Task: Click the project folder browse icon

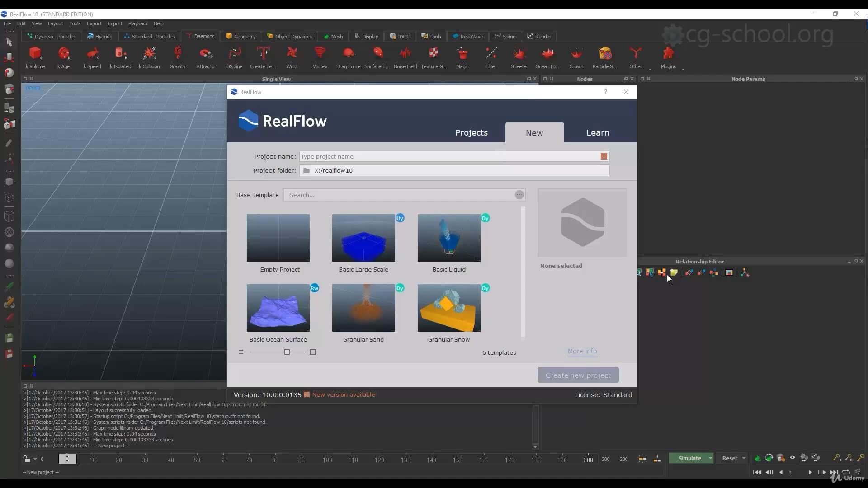Action: click(307, 170)
